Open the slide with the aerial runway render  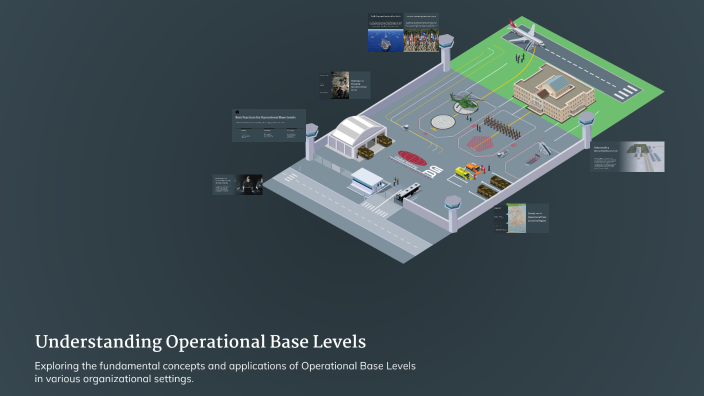(627, 156)
